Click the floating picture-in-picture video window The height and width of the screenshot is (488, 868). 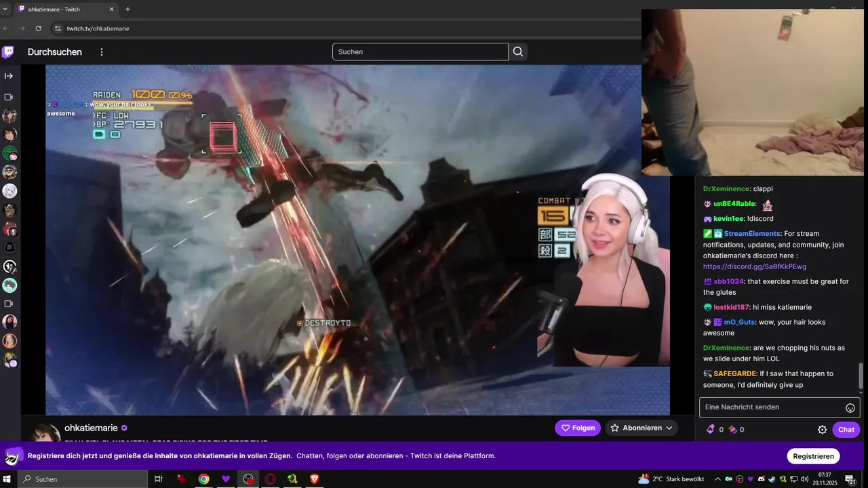coord(753,92)
